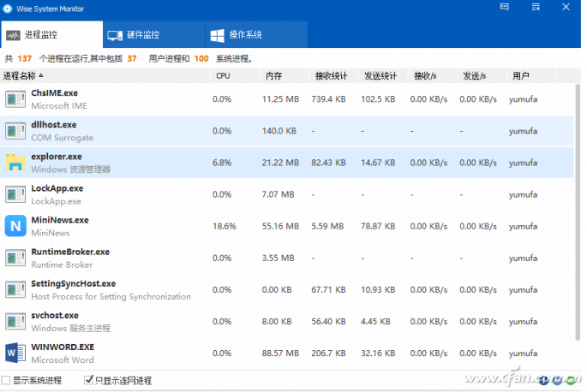Click the 6.8% CPU value of explorer.exe

(x=222, y=163)
